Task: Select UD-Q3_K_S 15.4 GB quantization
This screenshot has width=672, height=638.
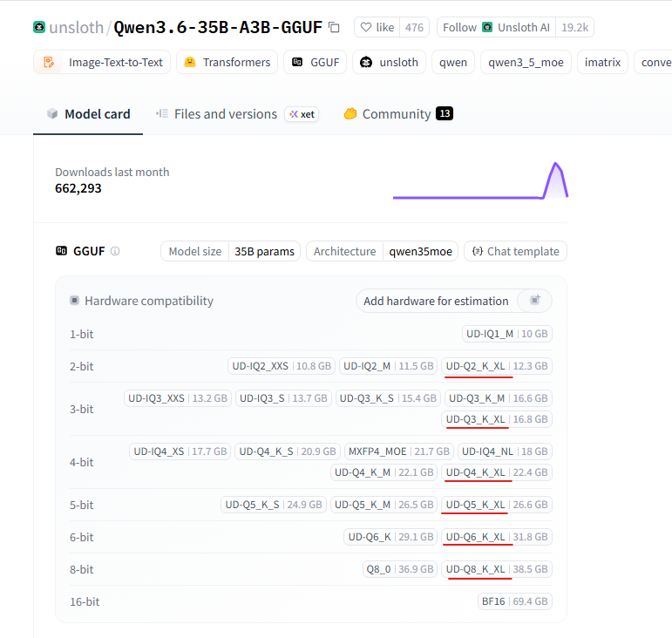Action: pyautogui.click(x=388, y=398)
